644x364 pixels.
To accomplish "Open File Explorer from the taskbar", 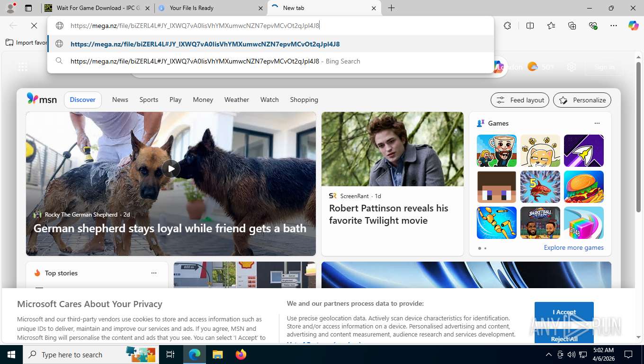I will pyautogui.click(x=217, y=355).
